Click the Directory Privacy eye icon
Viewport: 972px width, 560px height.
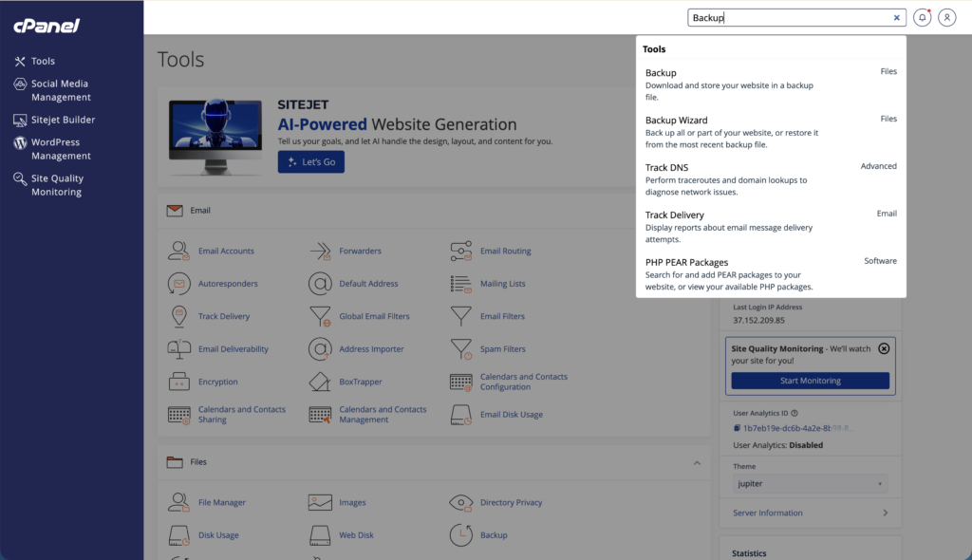point(461,502)
